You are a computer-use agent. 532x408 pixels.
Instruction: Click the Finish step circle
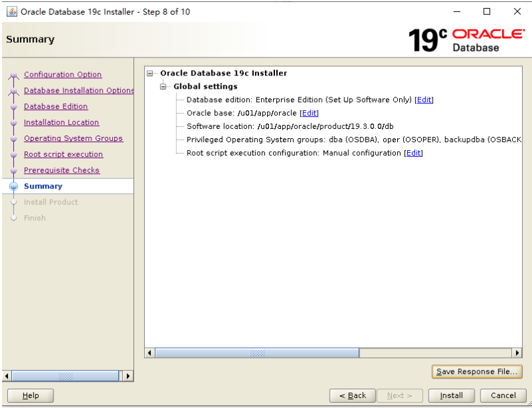(13, 218)
